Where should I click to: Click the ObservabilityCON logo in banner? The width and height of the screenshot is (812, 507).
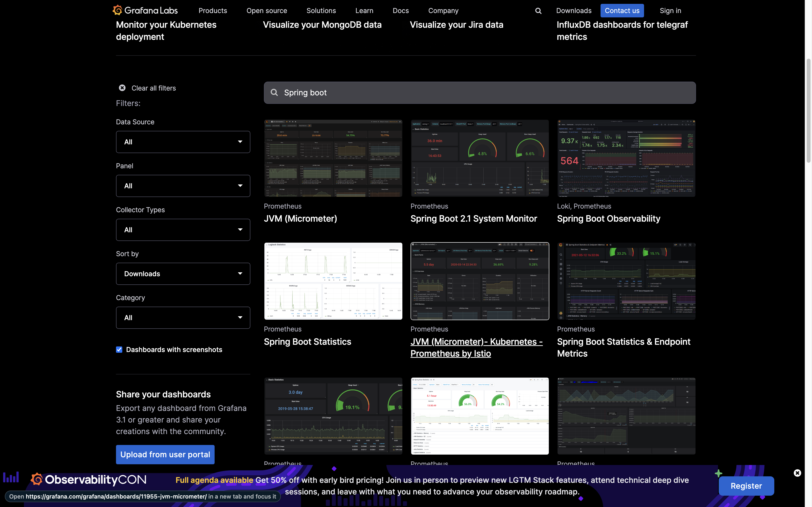(x=89, y=479)
